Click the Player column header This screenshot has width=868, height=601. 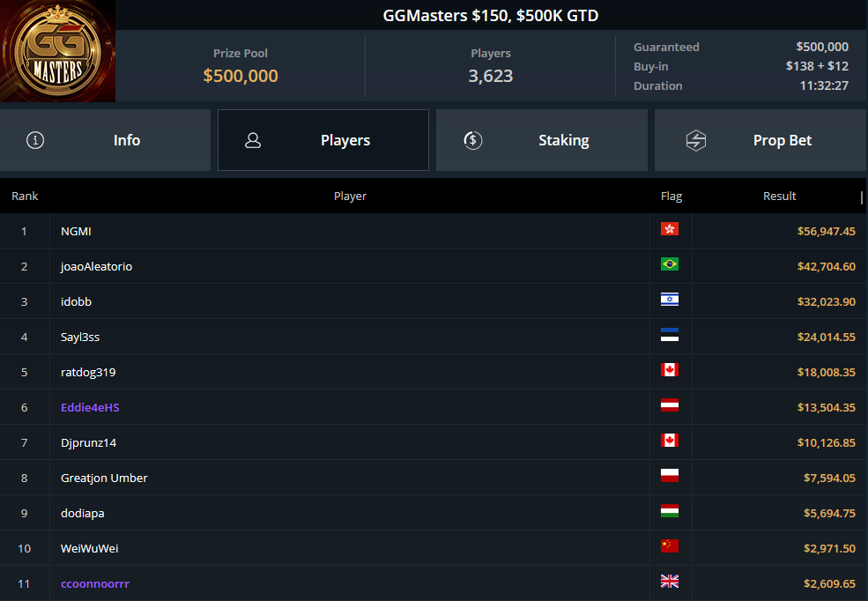[350, 196]
